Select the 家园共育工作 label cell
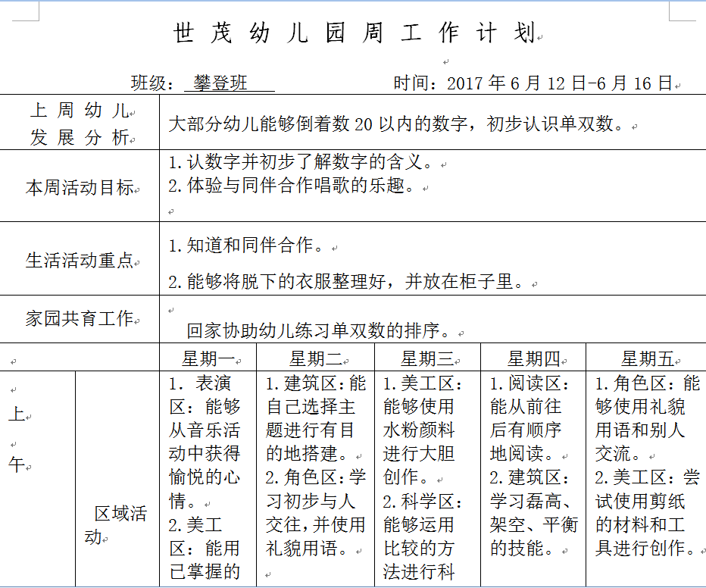 click(80, 319)
